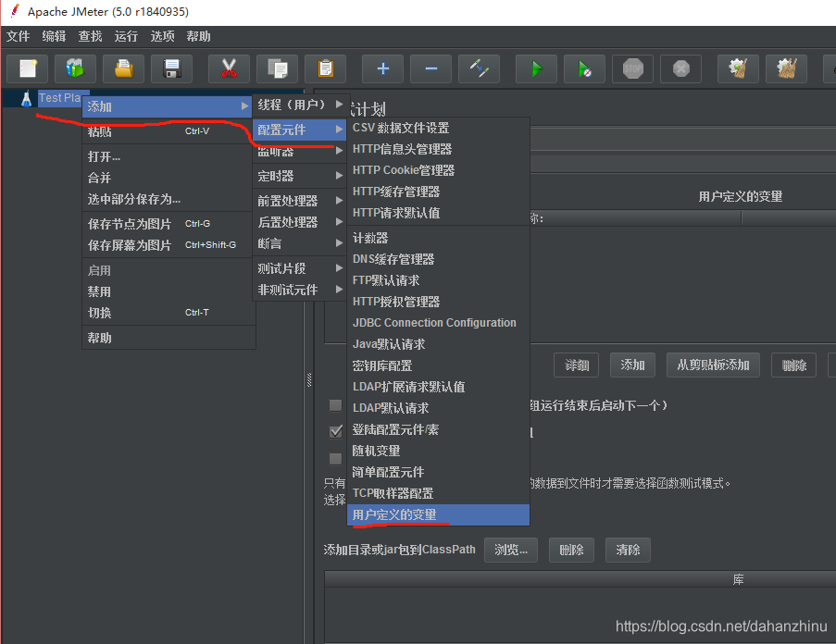The width and height of the screenshot is (836, 644).
Task: Click the Toggle enable/disable icon
Action: point(479,68)
